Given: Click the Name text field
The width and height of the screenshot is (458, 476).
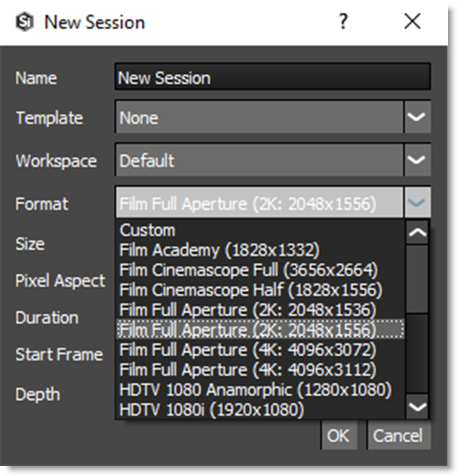Looking at the screenshot, I should (x=272, y=78).
